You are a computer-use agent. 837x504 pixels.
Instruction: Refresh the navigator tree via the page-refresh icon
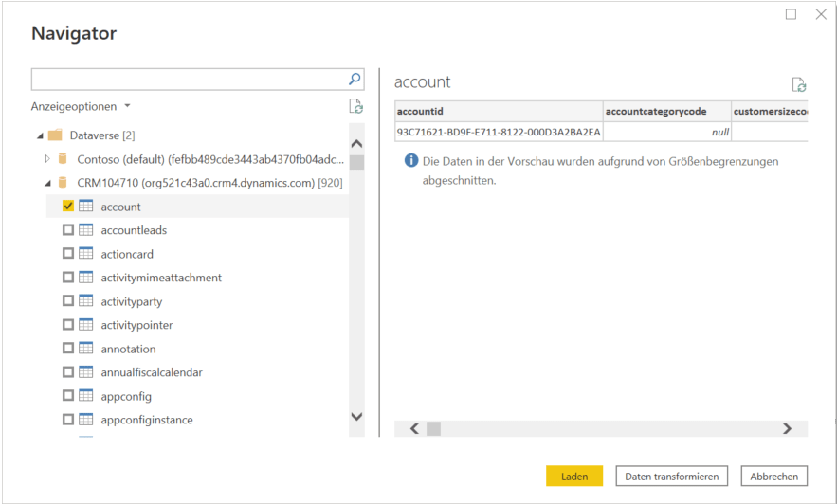coord(356,107)
